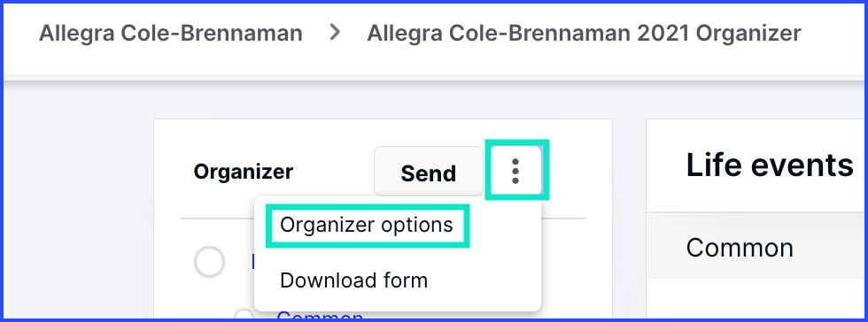This screenshot has height=322, width=868.
Task: Go to Allegra Cole-Brennaman breadcrumb
Action: pos(170,34)
